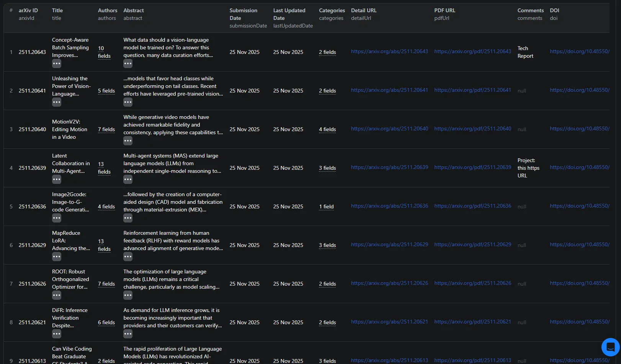Expand truncated title for Image2Gcode
Screen dimensions: 621x364
(x=57, y=218)
